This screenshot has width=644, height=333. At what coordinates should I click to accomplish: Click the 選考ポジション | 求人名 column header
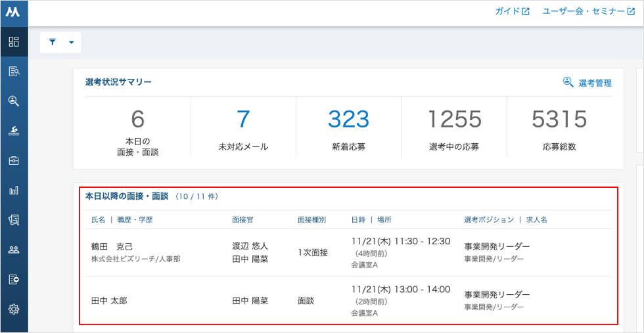coord(505,219)
